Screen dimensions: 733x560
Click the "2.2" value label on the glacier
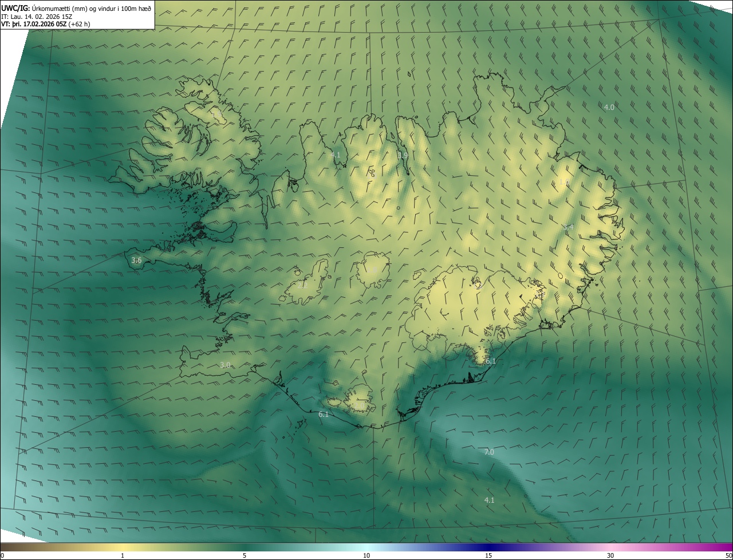301,285
